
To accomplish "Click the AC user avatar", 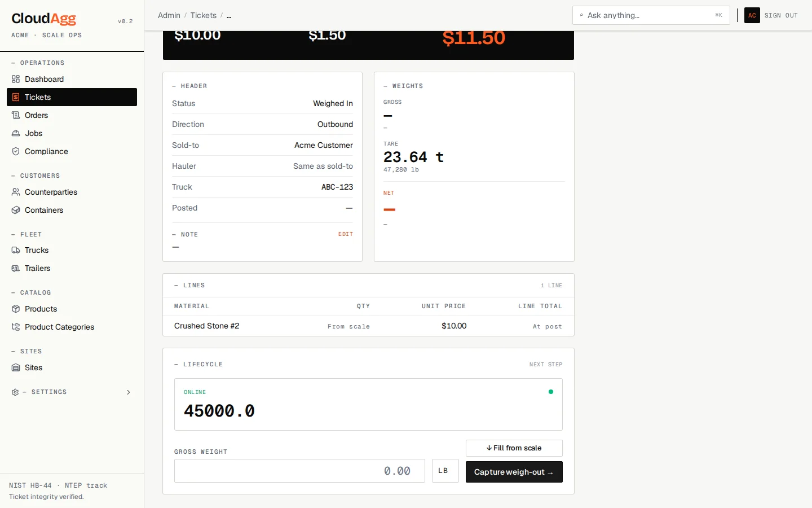I will point(752,15).
